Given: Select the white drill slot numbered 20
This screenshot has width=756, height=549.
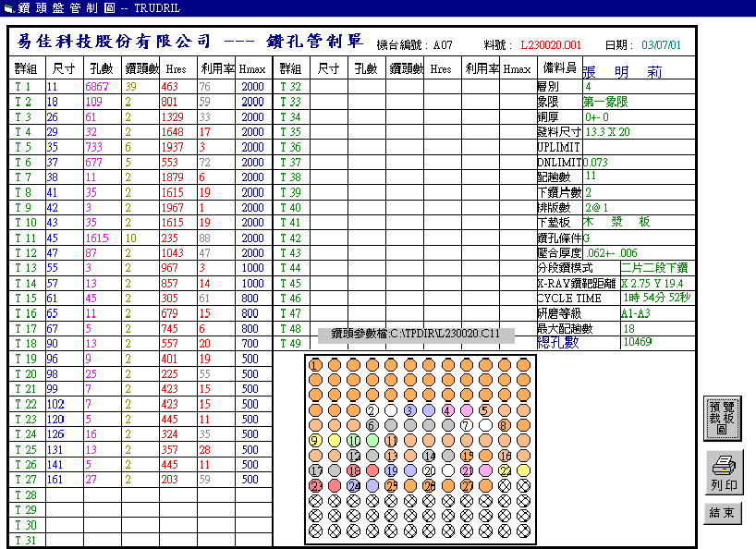Looking at the screenshot, I should pyautogui.click(x=429, y=470).
